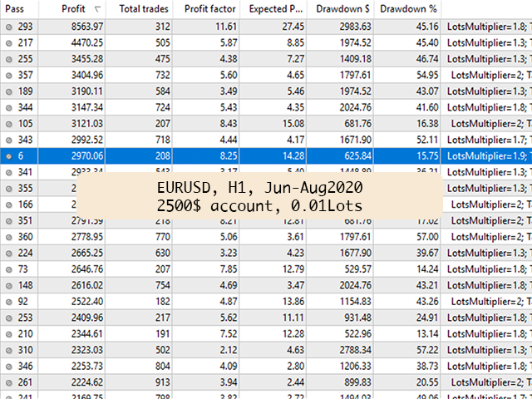Click expected payoff 2.44 cell
This screenshot has width=532, height=399.
[296, 382]
